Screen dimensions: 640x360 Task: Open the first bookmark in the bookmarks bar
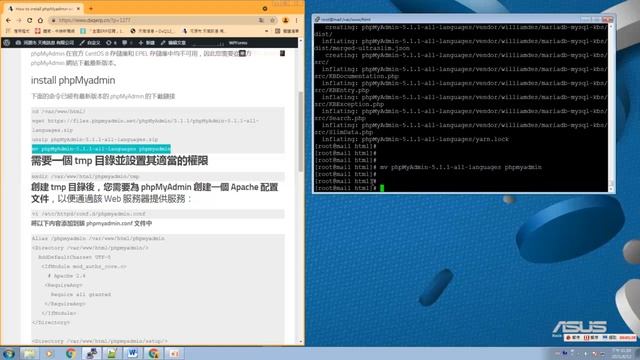click(18, 31)
